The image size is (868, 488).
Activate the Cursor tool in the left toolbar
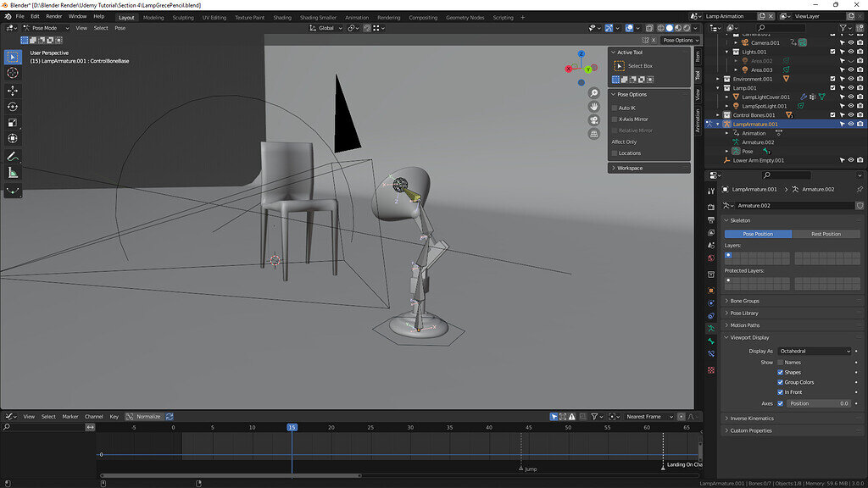pos(12,73)
